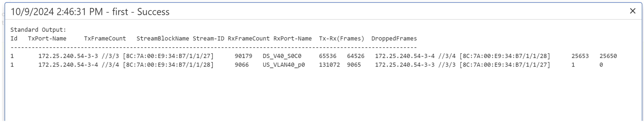Screen dimensions: 644x122
Task: Select the RxPort-Name column header
Action: (x=293, y=38)
